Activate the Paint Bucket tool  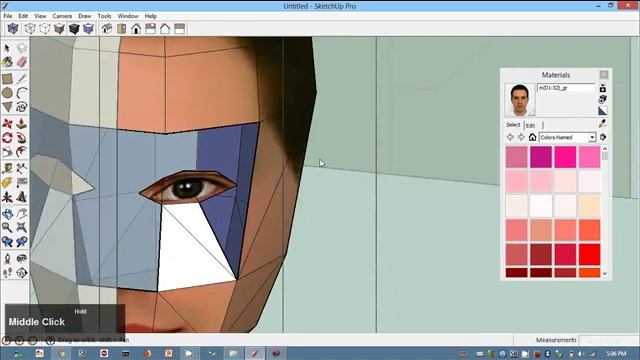pos(7,62)
